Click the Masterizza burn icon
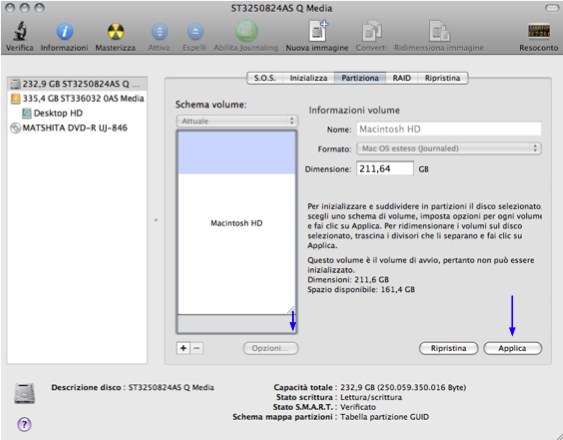This screenshot has height=440, width=563. [116, 32]
